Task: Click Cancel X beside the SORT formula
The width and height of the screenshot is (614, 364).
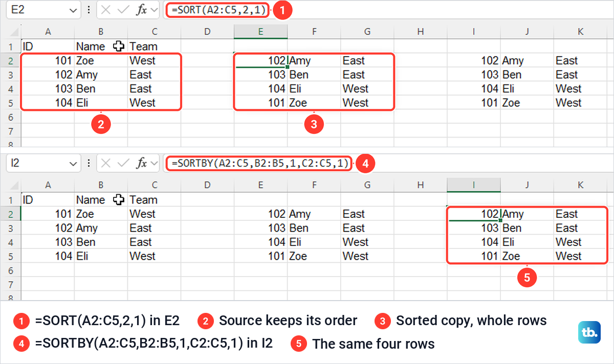Action: [x=106, y=10]
